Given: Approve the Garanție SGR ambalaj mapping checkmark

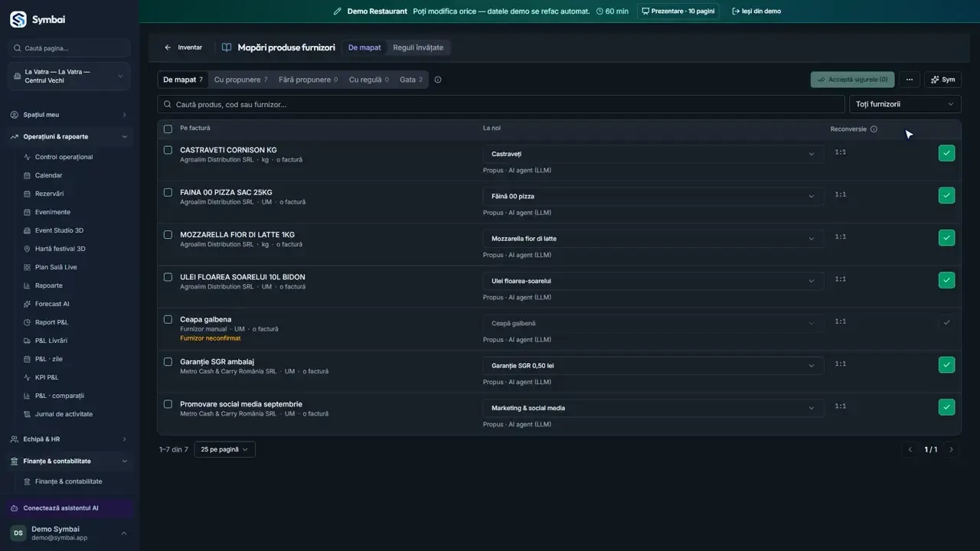Looking at the screenshot, I should (x=946, y=365).
